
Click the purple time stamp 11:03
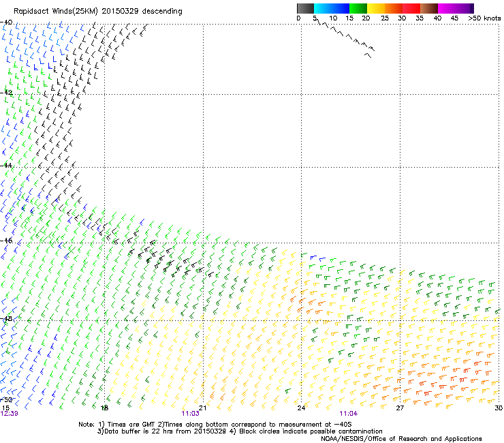point(190,414)
